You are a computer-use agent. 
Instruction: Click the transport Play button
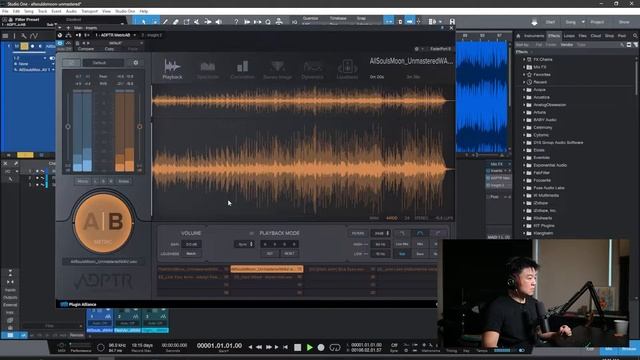(309, 347)
